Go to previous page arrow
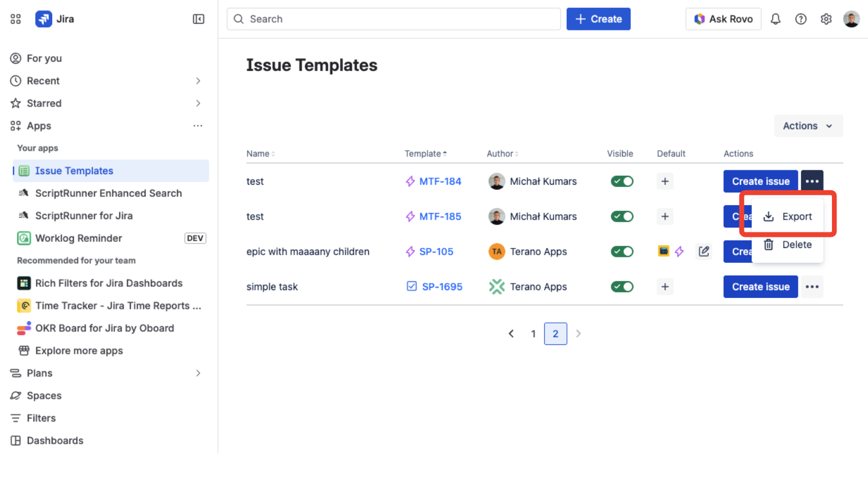 coord(511,333)
